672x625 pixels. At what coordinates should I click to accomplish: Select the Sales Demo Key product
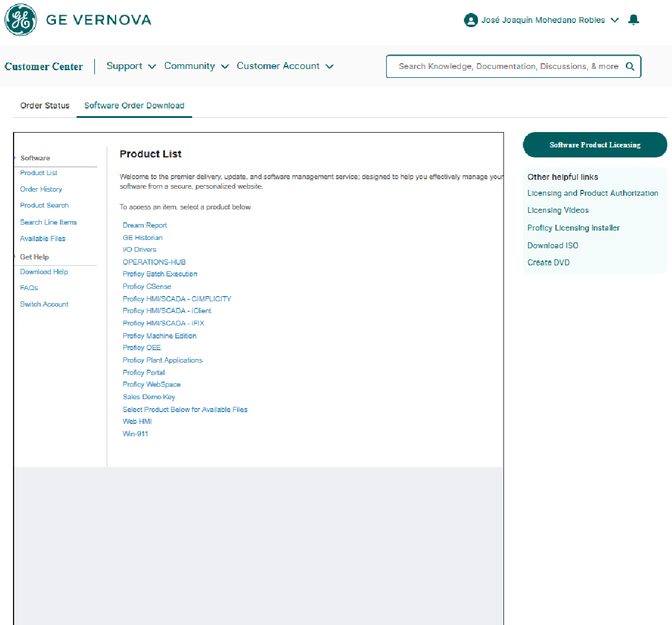click(149, 397)
